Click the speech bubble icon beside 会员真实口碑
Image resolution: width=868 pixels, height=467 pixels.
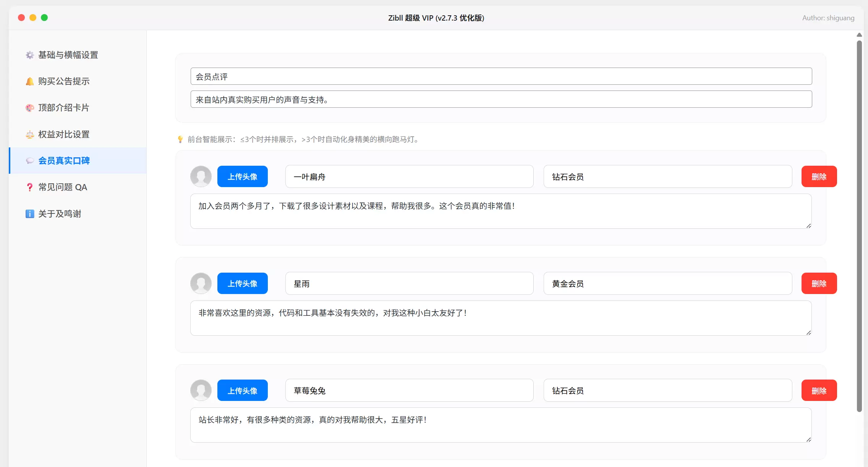pos(30,161)
